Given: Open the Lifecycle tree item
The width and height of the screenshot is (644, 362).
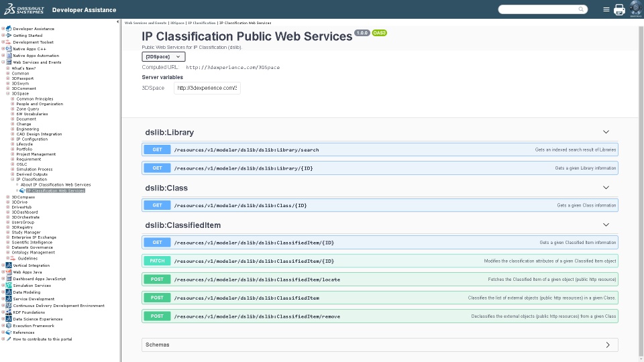Looking at the screenshot, I should coord(24,144).
